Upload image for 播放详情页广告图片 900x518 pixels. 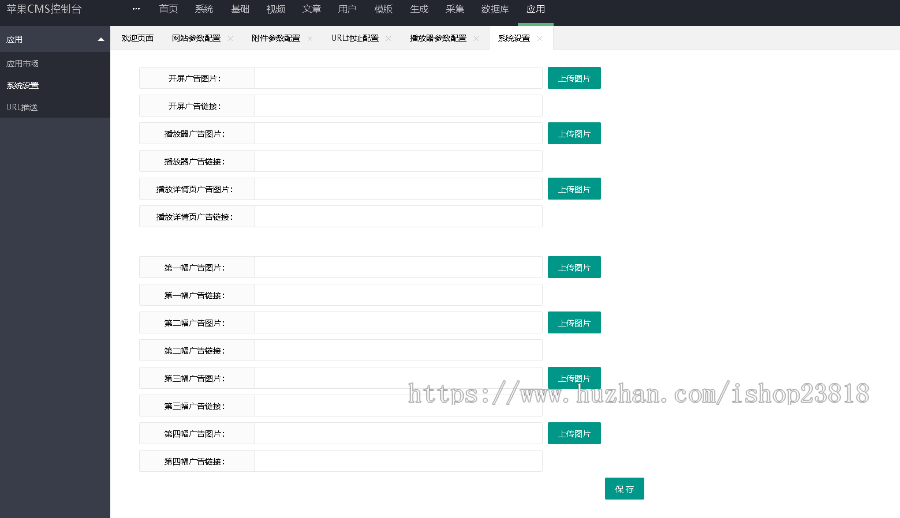[574, 189]
